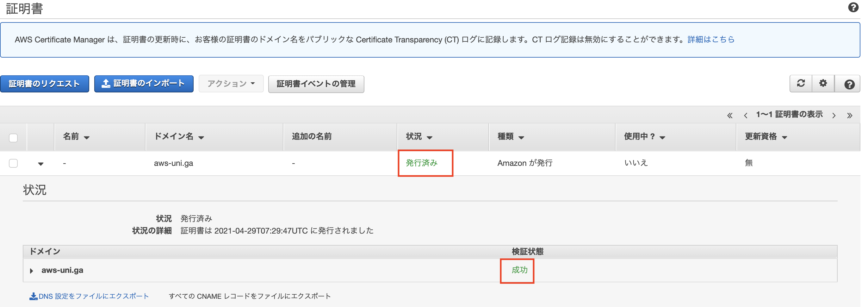
Task: Go to next page with the › arrow
Action: point(834,115)
